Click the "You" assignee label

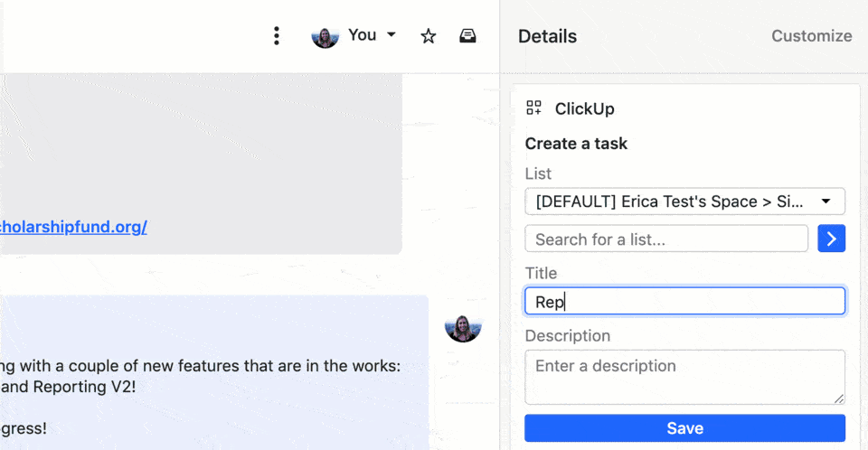[362, 35]
